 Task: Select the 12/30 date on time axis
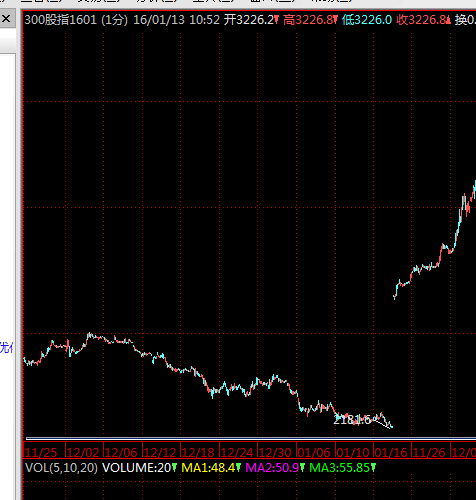pyautogui.click(x=275, y=452)
